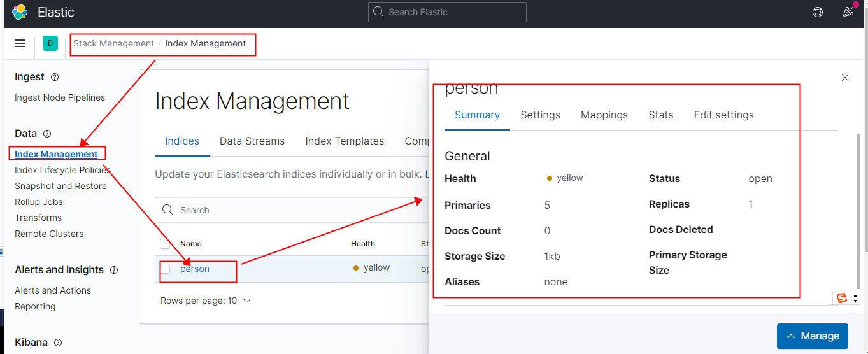Sort by the Health column header
Image resolution: width=868 pixels, height=354 pixels.
tap(363, 244)
